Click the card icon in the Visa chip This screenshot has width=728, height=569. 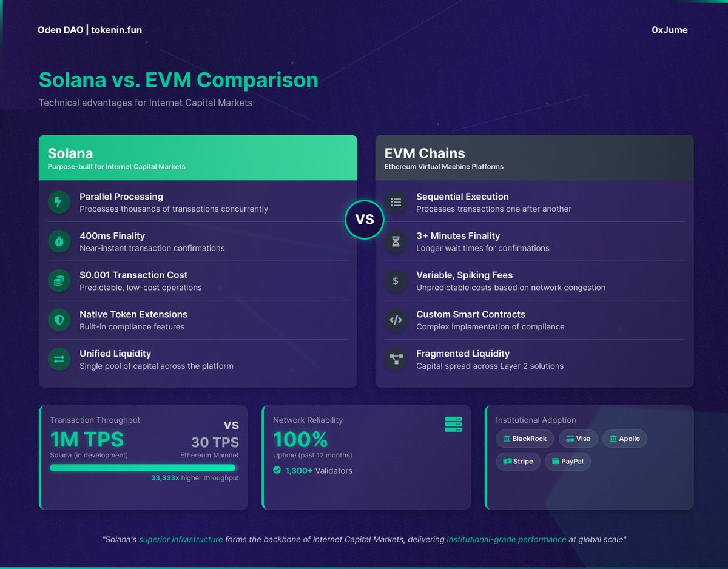(x=570, y=439)
